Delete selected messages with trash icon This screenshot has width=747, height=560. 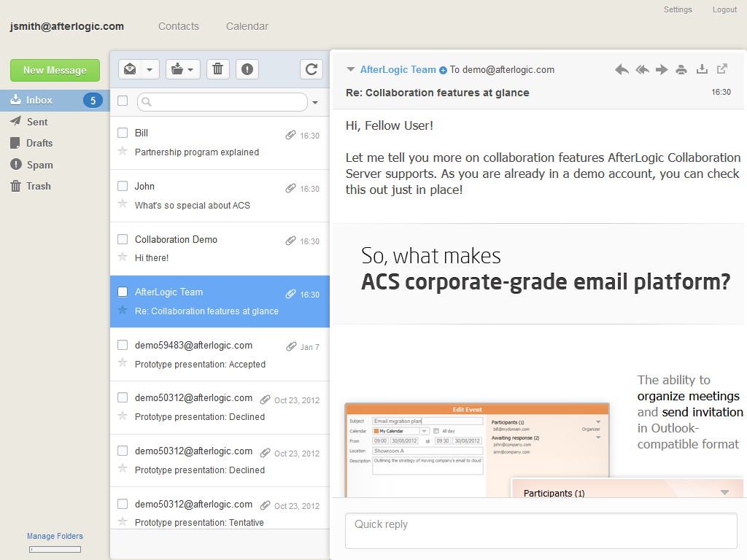217,69
